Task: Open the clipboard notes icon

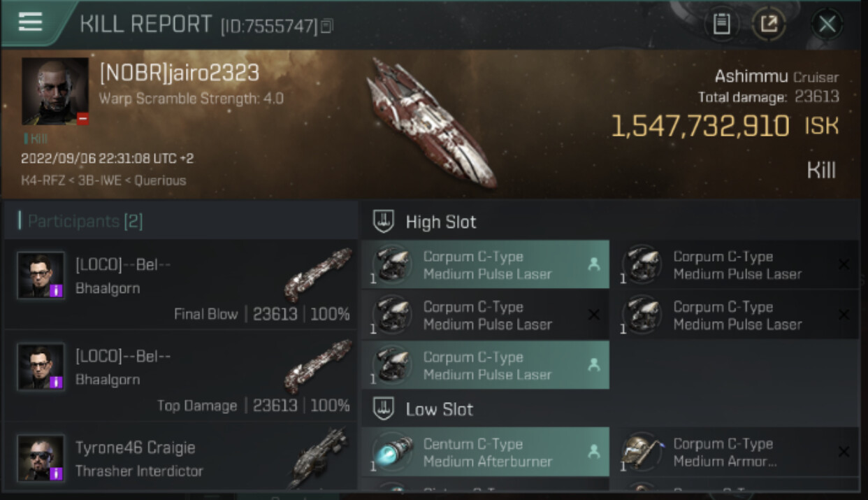Action: tap(721, 24)
